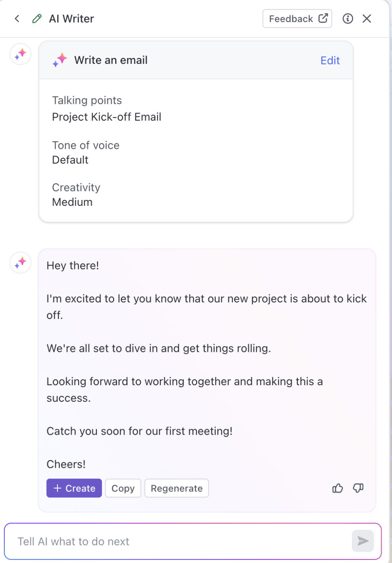Go back using the left arrow
The image size is (392, 563).
(17, 18)
